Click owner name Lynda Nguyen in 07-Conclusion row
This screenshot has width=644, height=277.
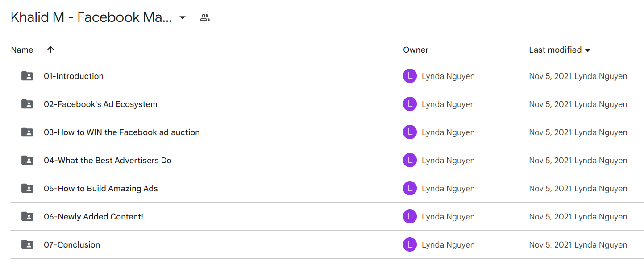click(x=448, y=245)
